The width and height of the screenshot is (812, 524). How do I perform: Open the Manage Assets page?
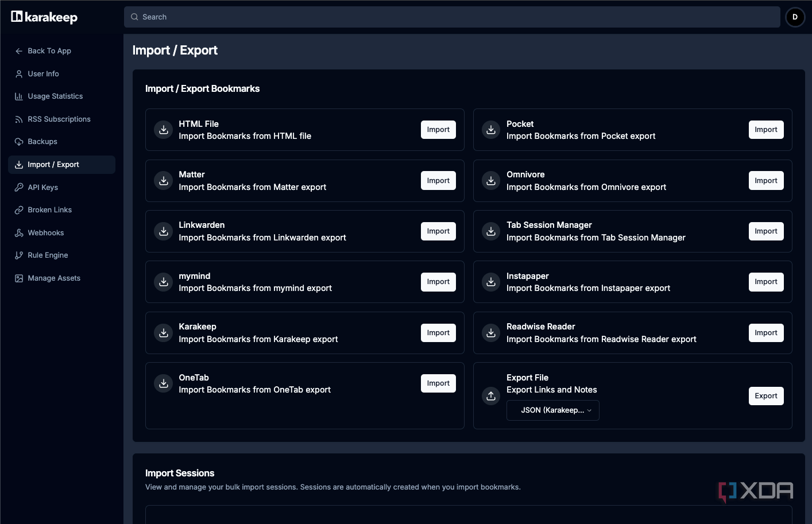(x=61, y=278)
